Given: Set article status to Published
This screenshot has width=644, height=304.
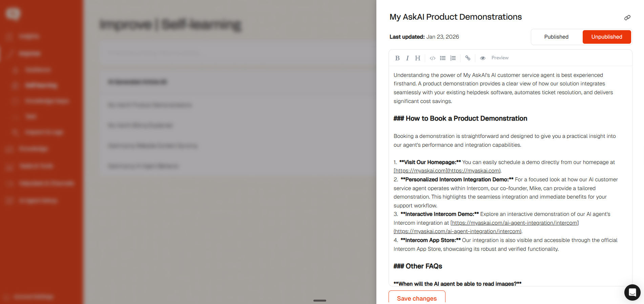Looking at the screenshot, I should click(x=556, y=37).
